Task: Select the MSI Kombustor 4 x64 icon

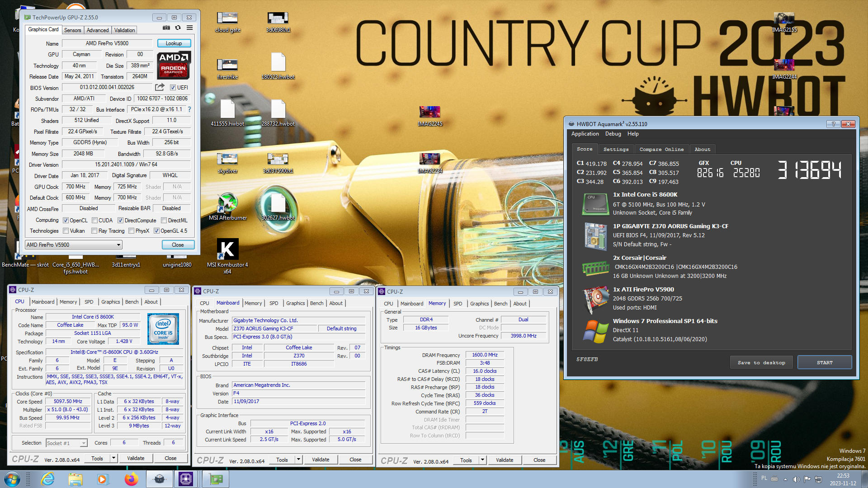Action: click(227, 256)
